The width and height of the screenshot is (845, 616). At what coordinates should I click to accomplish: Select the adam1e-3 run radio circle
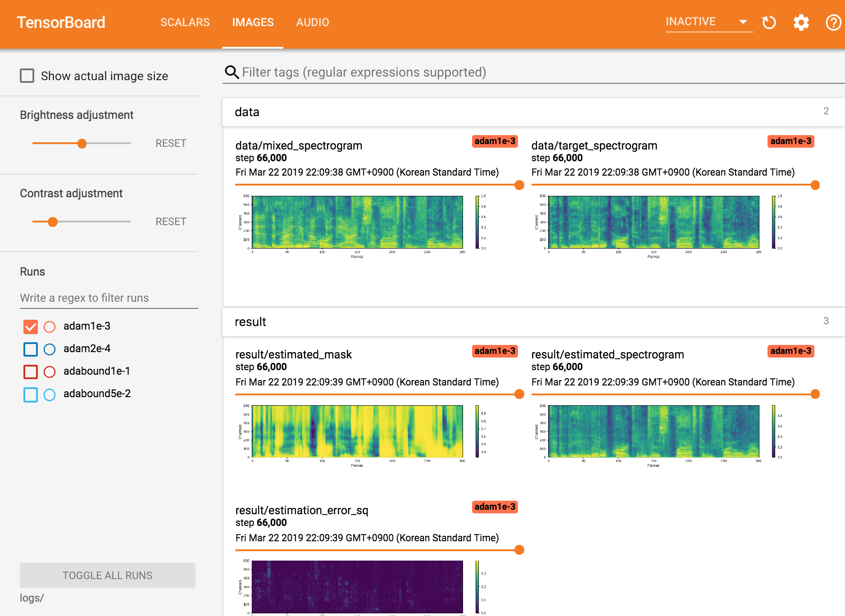coord(50,326)
